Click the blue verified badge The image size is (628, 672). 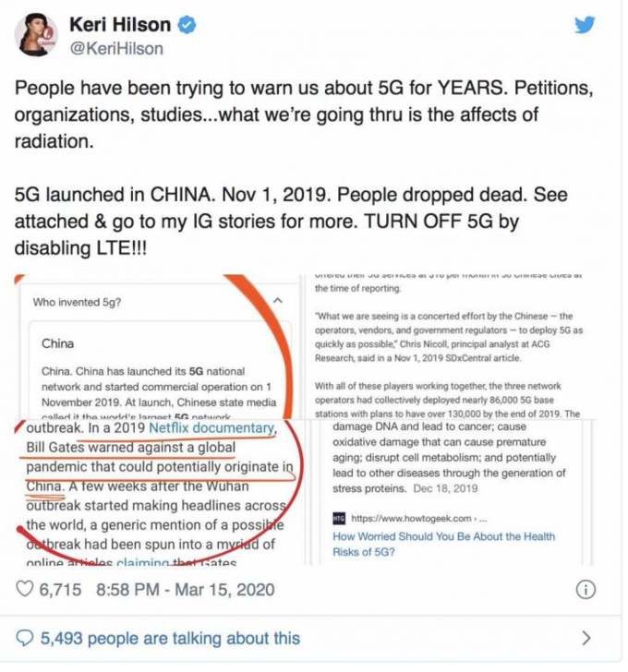(189, 25)
